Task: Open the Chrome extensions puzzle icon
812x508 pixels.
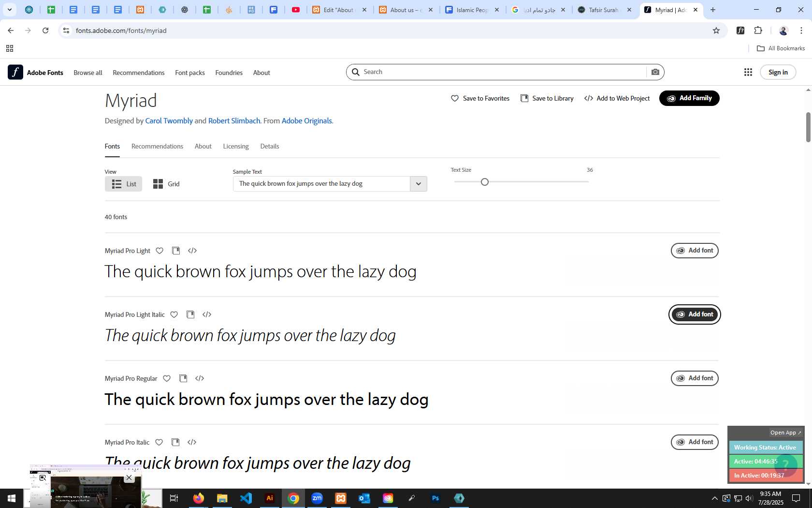Action: coord(758,30)
